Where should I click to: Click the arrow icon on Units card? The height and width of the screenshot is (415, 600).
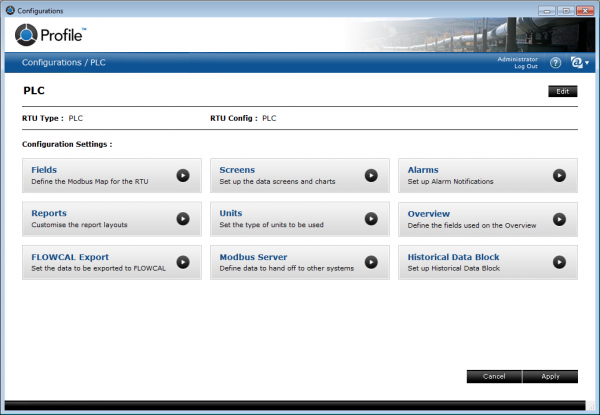[x=371, y=219]
